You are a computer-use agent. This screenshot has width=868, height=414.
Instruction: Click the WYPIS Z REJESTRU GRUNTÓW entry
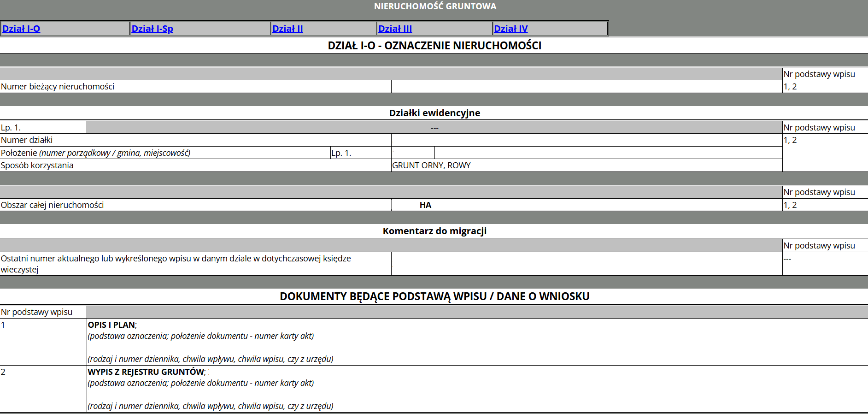(147, 372)
